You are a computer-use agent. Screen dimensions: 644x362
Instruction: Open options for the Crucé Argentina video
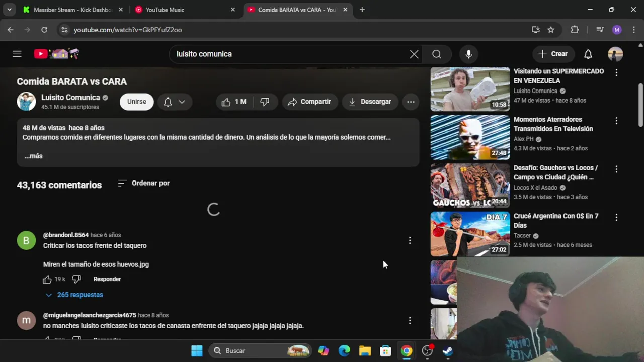(x=616, y=218)
